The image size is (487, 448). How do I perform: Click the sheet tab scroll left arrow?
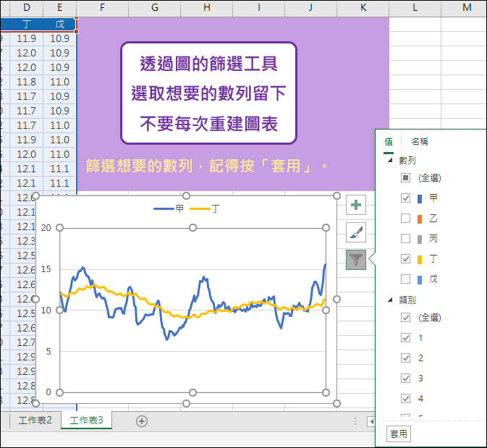[371, 422]
